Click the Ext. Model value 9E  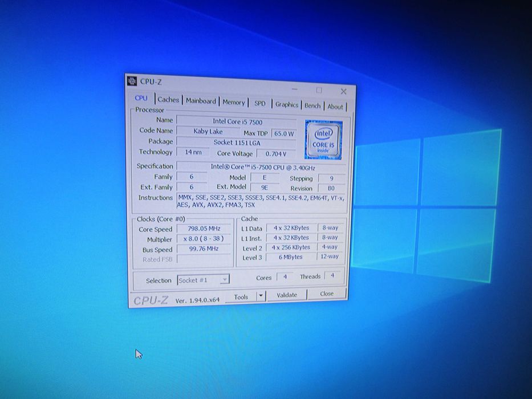coord(265,188)
